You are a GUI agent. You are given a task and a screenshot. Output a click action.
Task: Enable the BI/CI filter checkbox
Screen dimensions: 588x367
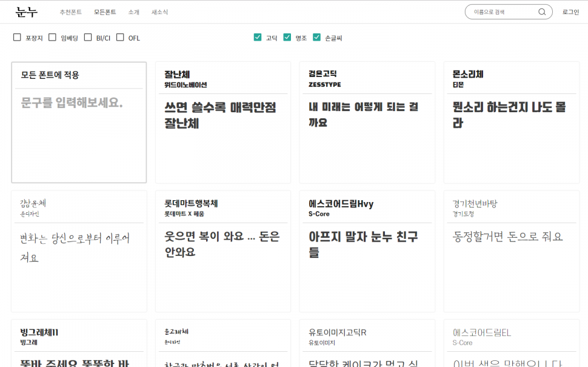88,37
